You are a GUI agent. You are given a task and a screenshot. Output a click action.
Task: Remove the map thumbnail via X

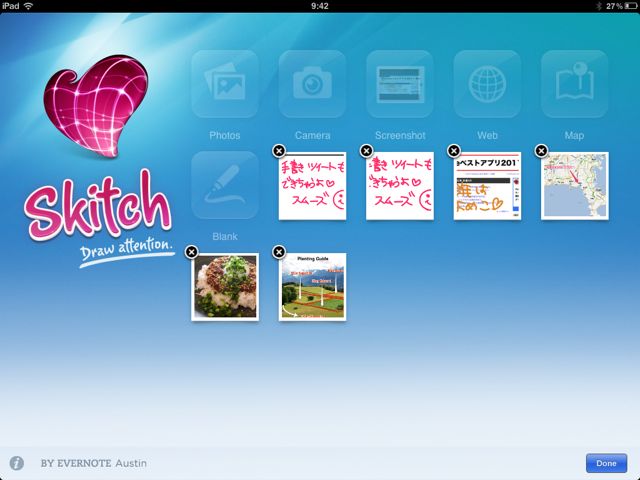pyautogui.click(x=541, y=151)
